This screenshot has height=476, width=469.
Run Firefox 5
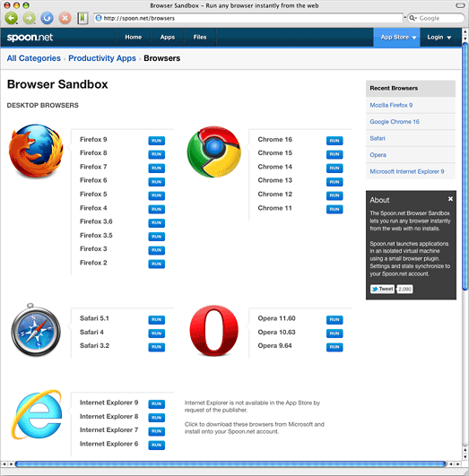156,195
